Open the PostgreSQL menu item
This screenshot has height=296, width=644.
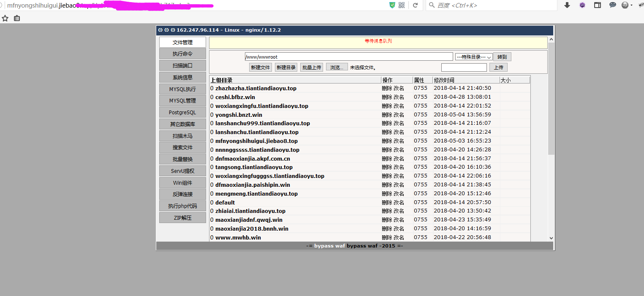pyautogui.click(x=182, y=112)
